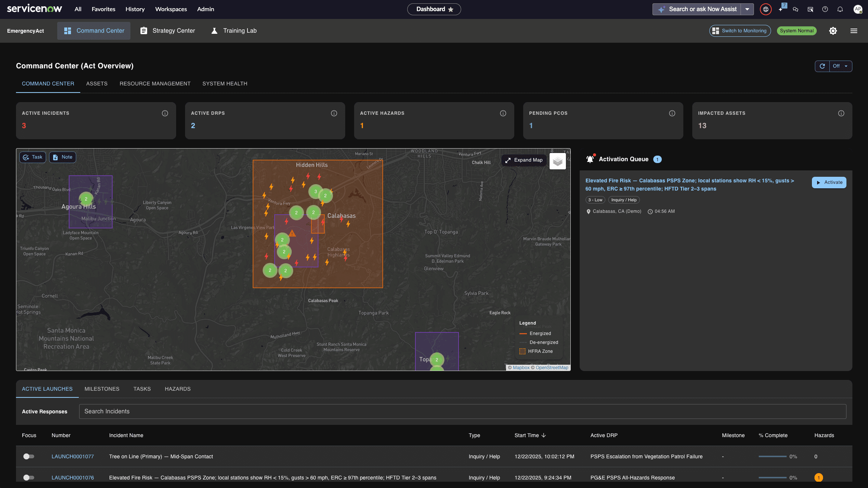Toggle focus for LAUNCH0001076
868x488 pixels.
29,478
